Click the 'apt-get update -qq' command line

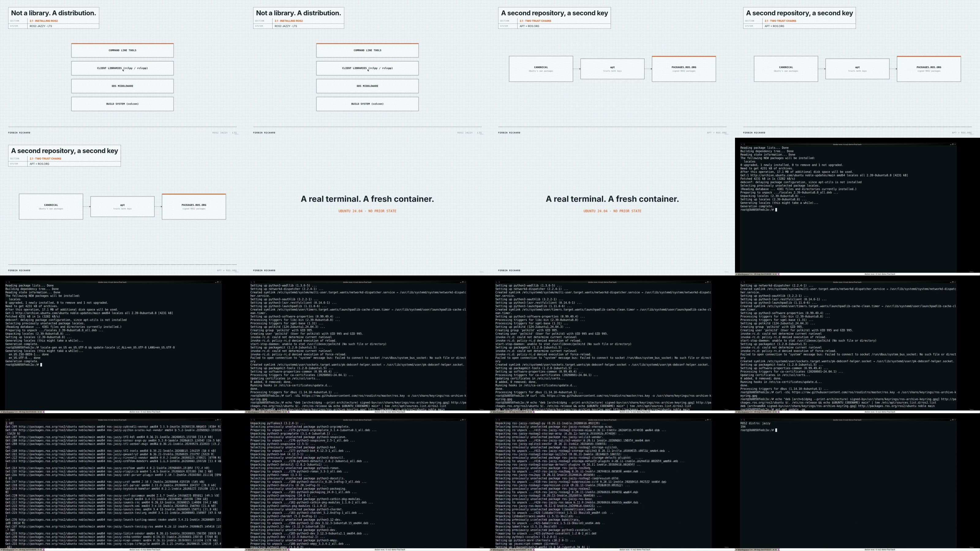(773, 410)
